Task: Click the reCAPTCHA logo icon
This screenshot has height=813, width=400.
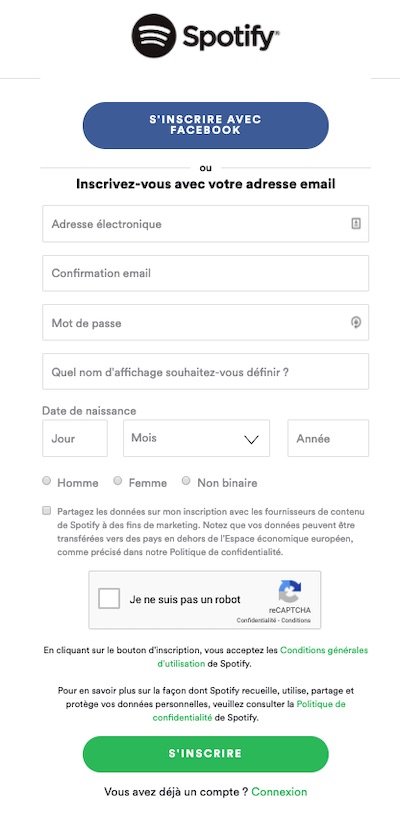Action: pyautogui.click(x=289, y=591)
